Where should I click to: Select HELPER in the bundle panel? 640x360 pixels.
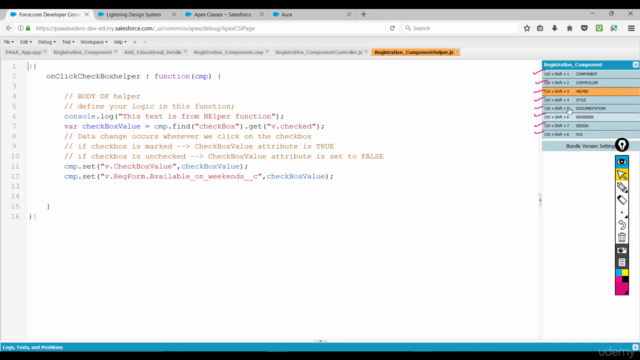click(x=591, y=91)
